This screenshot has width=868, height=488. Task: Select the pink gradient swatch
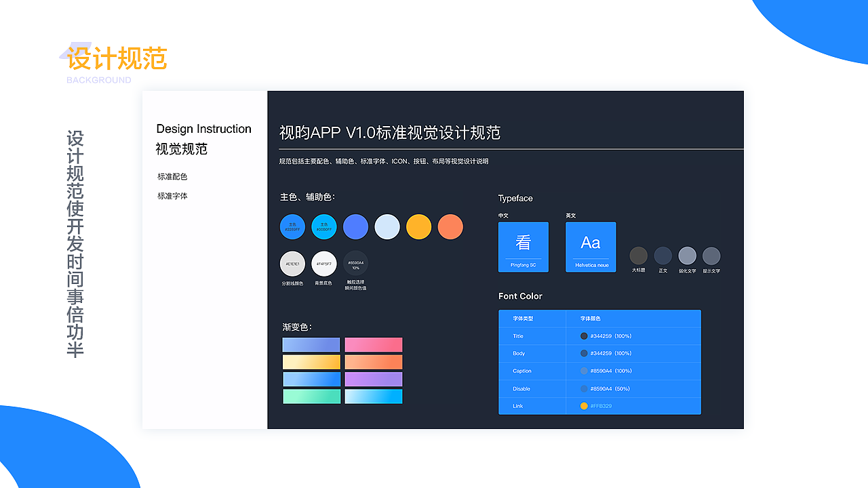(373, 344)
